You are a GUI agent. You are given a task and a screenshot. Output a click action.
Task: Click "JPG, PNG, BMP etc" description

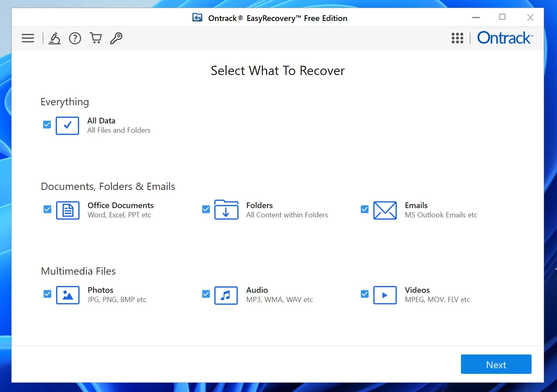117,300
